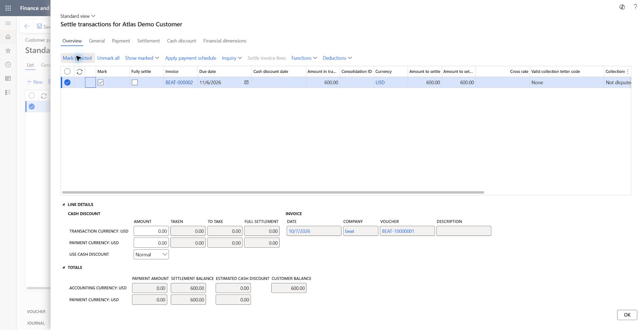This screenshot has height=330, width=644.
Task: Open invoice link BEAT-000002
Action: [x=179, y=82]
